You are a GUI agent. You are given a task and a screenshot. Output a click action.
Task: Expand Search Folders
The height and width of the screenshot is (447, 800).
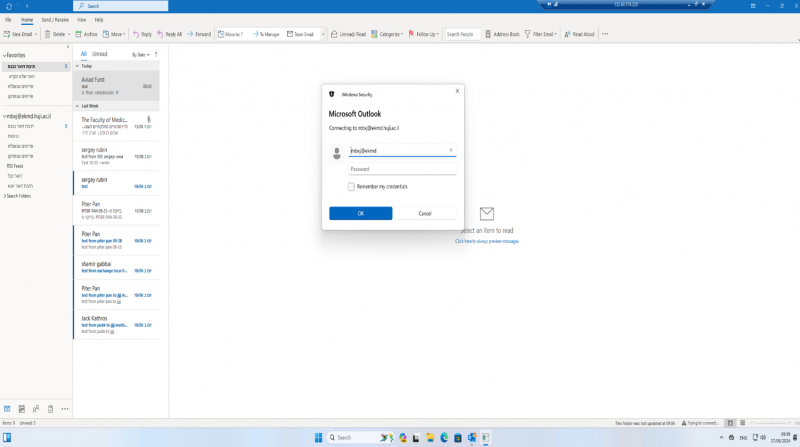point(5,196)
